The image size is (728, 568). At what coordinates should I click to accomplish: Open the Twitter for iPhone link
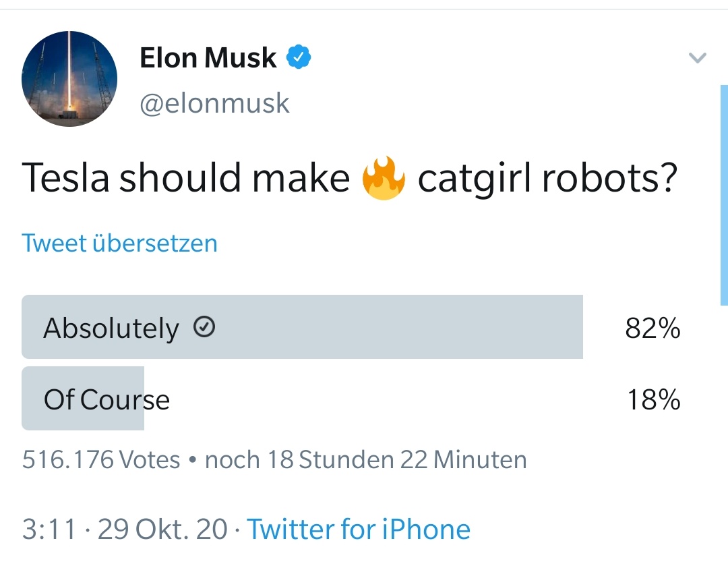pos(359,530)
